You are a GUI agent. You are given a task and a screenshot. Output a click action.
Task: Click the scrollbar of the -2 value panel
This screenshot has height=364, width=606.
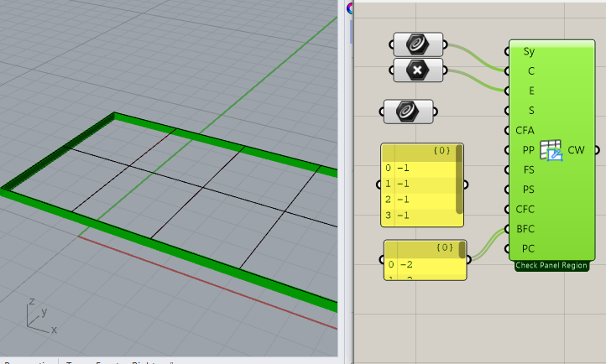click(462, 250)
